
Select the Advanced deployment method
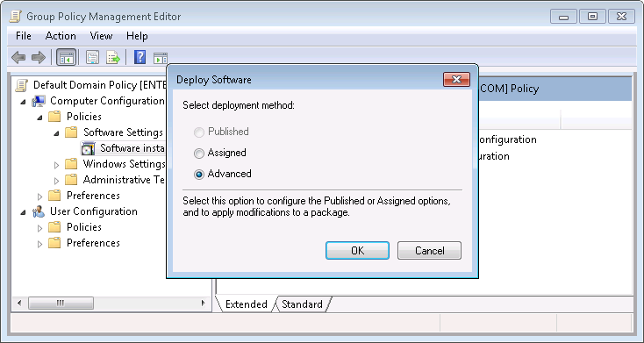(199, 175)
